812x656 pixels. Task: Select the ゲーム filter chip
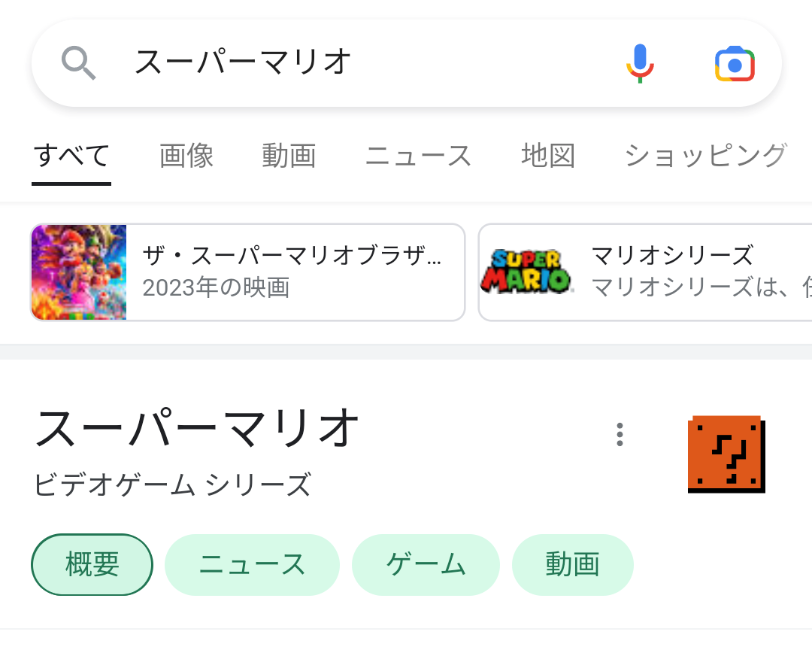click(x=426, y=564)
